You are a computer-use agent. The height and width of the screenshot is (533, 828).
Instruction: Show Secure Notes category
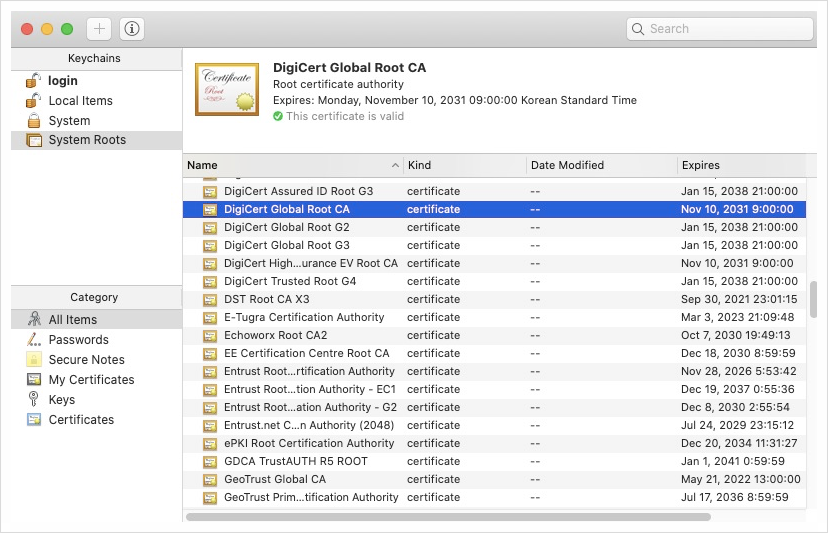point(97,359)
